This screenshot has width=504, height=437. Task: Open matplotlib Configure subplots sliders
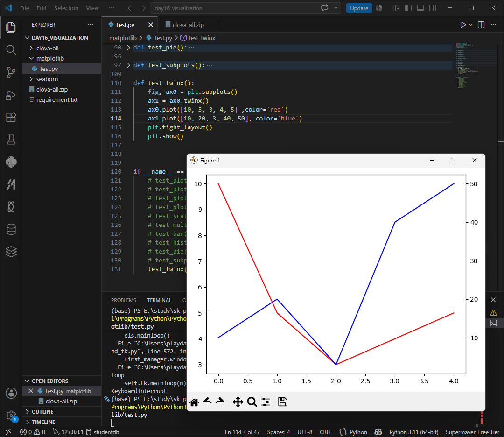coord(266,402)
